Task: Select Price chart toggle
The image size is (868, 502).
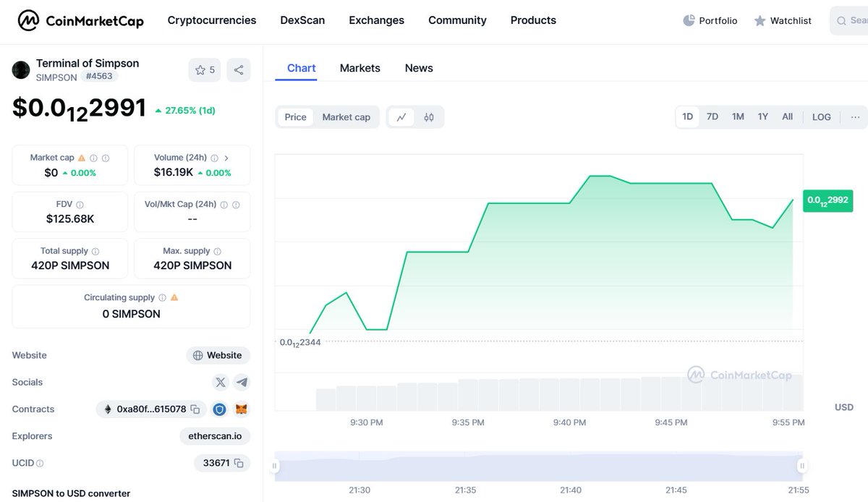Action: pyautogui.click(x=295, y=117)
